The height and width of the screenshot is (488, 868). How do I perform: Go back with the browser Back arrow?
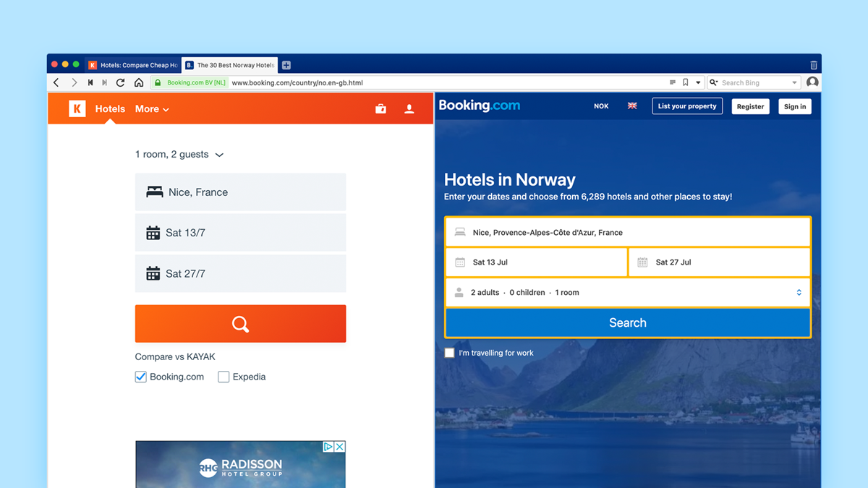tap(56, 83)
